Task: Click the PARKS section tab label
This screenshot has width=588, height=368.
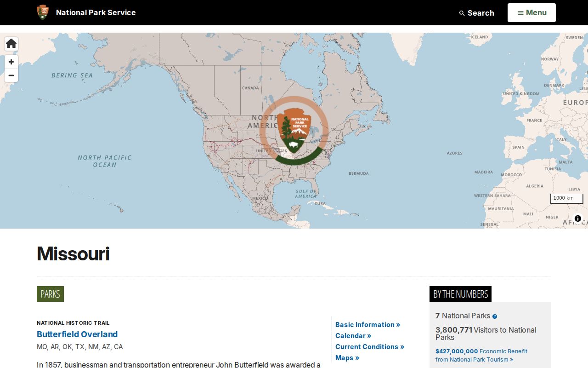Action: [50, 294]
